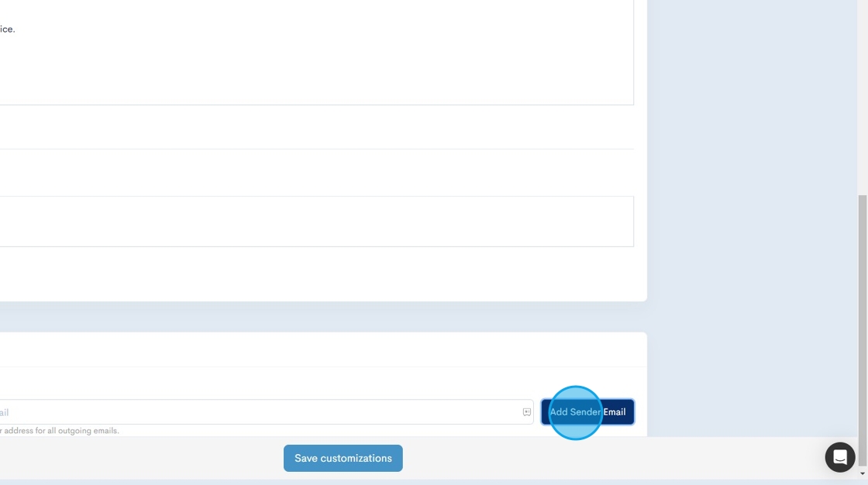868x485 pixels.
Task: Click the grey footer bar left of Save customizations
Action: pos(139,458)
